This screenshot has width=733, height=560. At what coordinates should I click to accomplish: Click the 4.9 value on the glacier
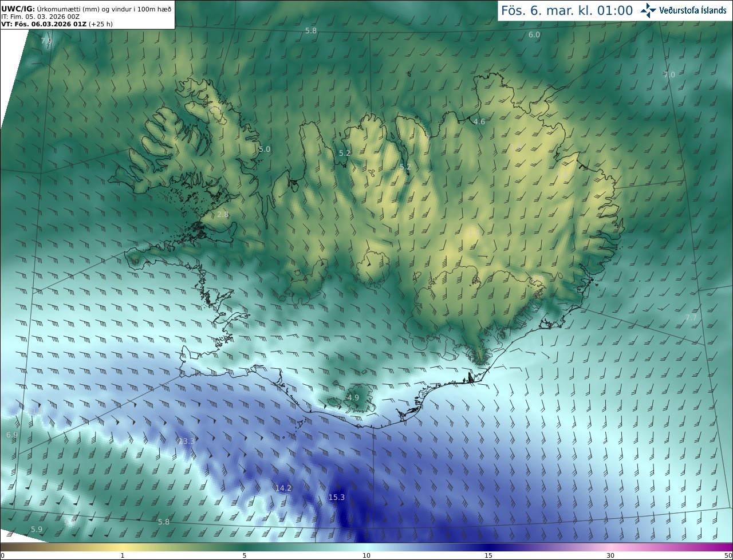pos(353,397)
